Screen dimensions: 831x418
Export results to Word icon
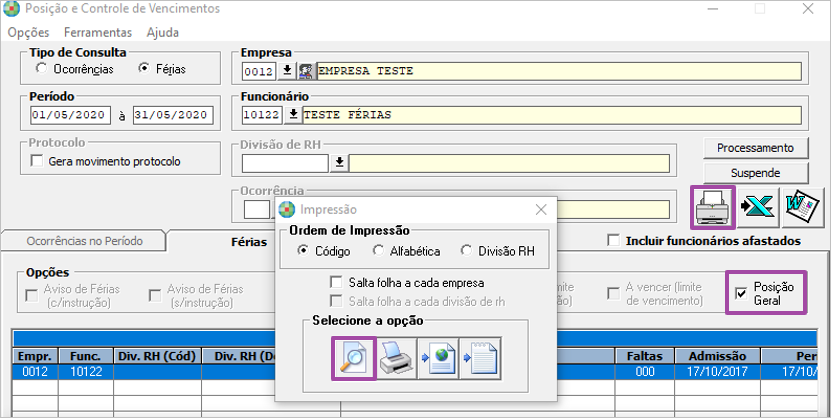pyautogui.click(x=802, y=207)
